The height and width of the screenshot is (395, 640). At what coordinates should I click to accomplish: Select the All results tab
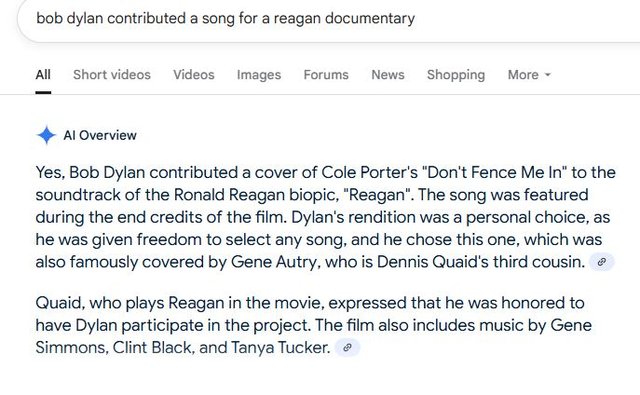click(43, 75)
